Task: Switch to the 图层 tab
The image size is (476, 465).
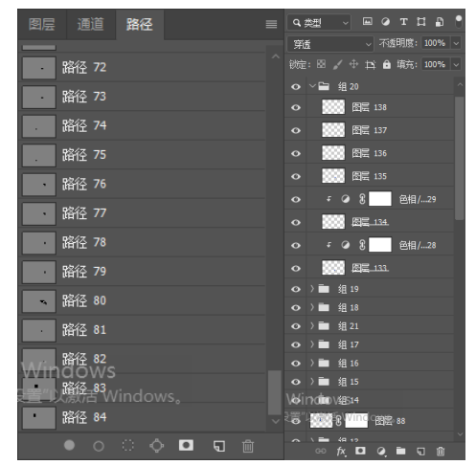Action: (42, 24)
